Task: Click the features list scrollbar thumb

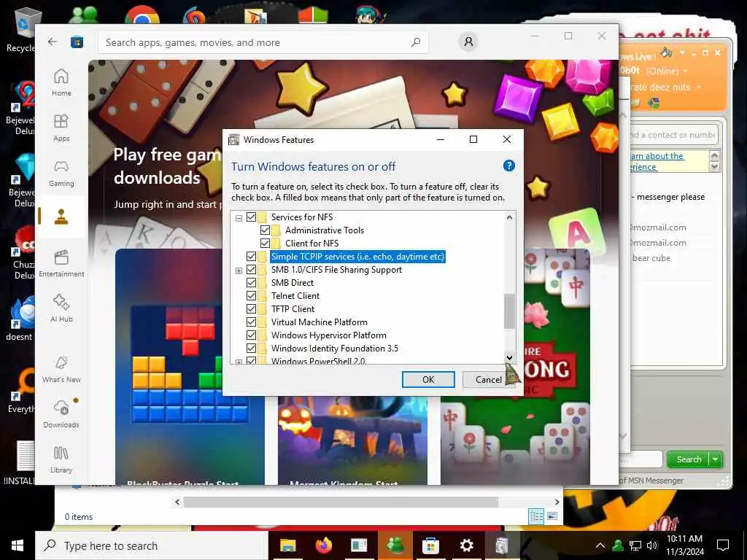Action: [x=509, y=311]
